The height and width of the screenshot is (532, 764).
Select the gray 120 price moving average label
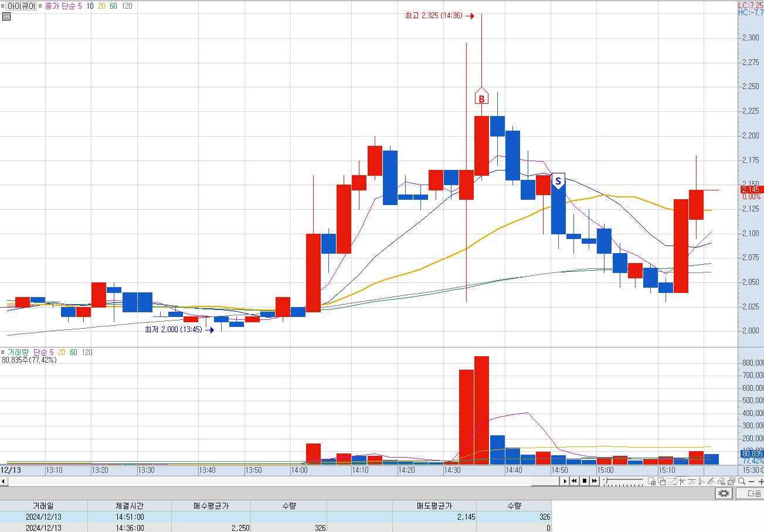click(x=127, y=6)
